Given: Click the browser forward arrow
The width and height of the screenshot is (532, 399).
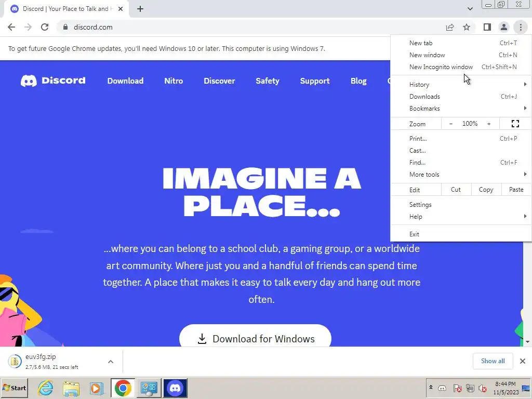Looking at the screenshot, I should (x=28, y=27).
